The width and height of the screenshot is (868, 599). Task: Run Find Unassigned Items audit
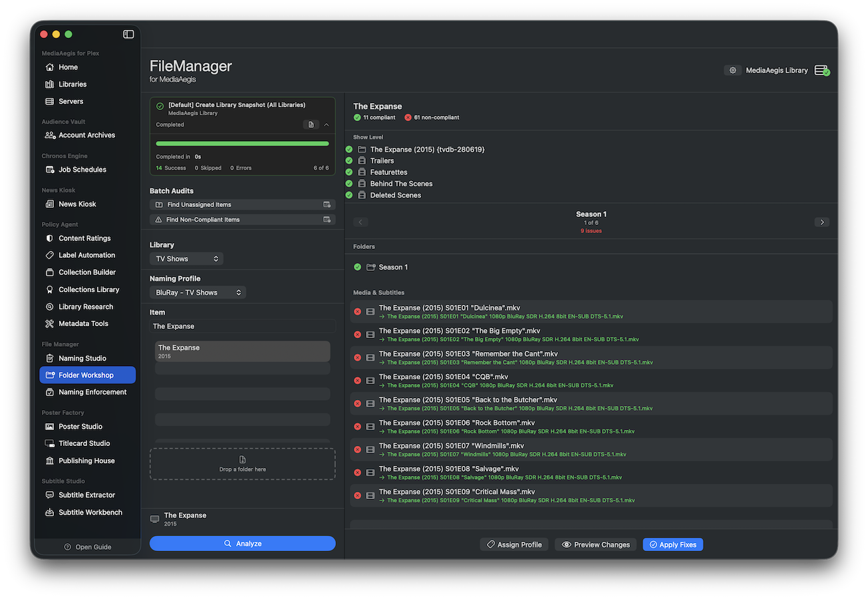243,205
